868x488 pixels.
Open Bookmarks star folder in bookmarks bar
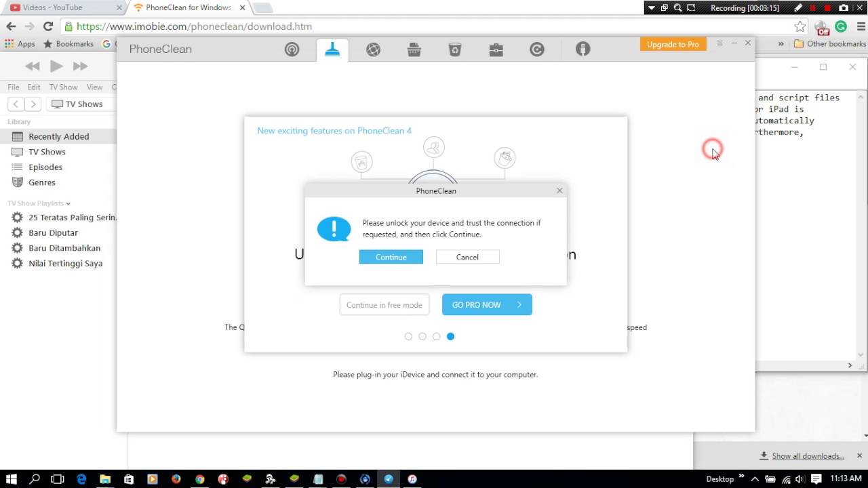tap(68, 43)
